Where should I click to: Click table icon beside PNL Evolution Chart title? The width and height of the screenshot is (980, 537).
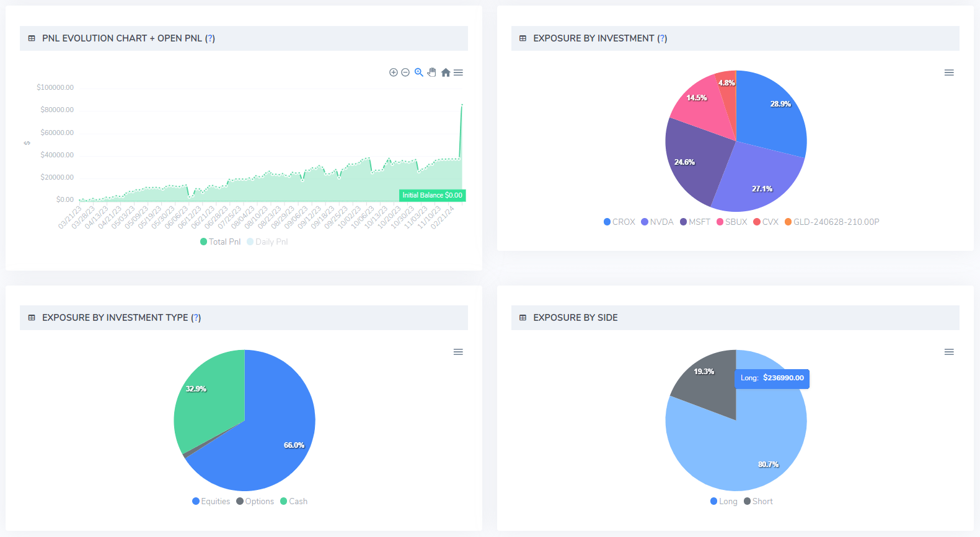pyautogui.click(x=32, y=38)
